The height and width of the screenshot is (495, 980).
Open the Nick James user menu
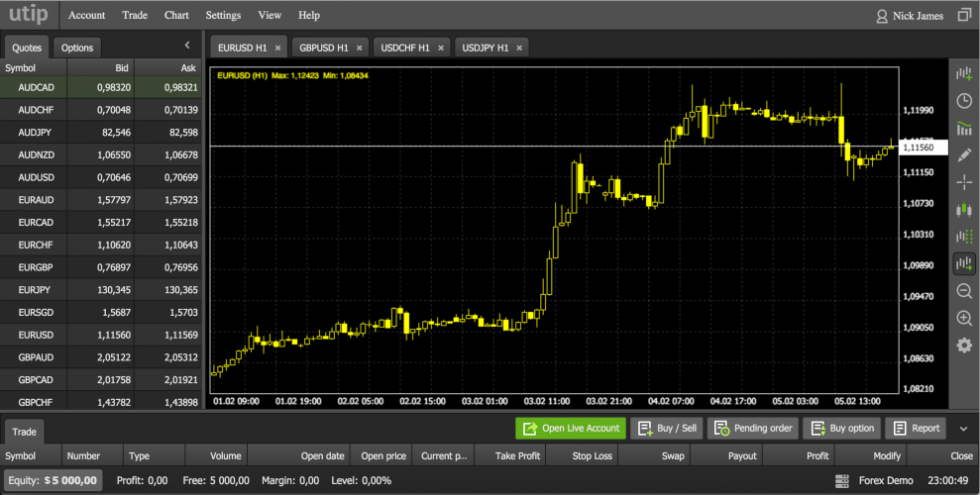pyautogui.click(x=909, y=16)
